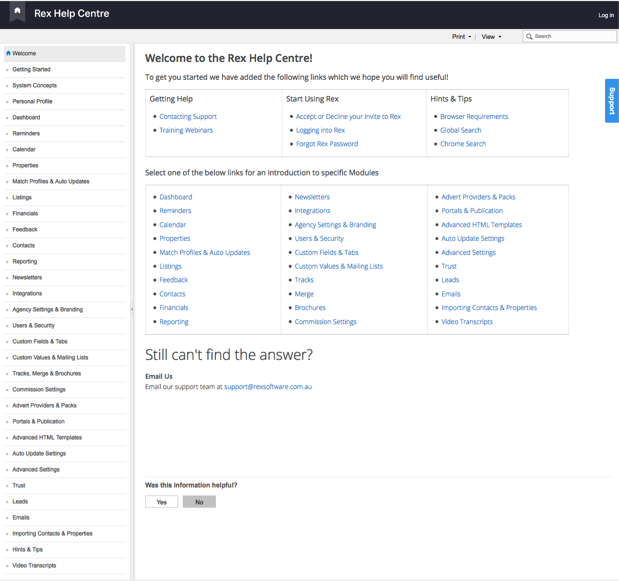
Task: Open the Training Webinars link
Action: (x=186, y=130)
